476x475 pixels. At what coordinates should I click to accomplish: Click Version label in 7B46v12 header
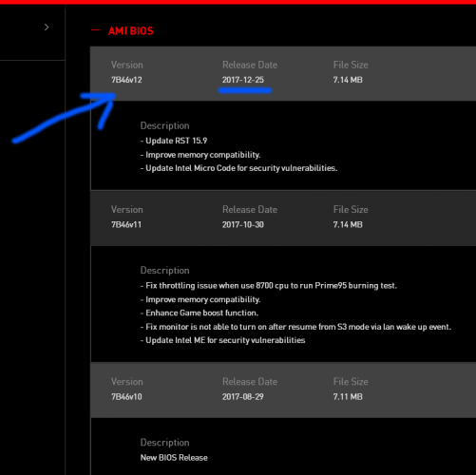127,65
